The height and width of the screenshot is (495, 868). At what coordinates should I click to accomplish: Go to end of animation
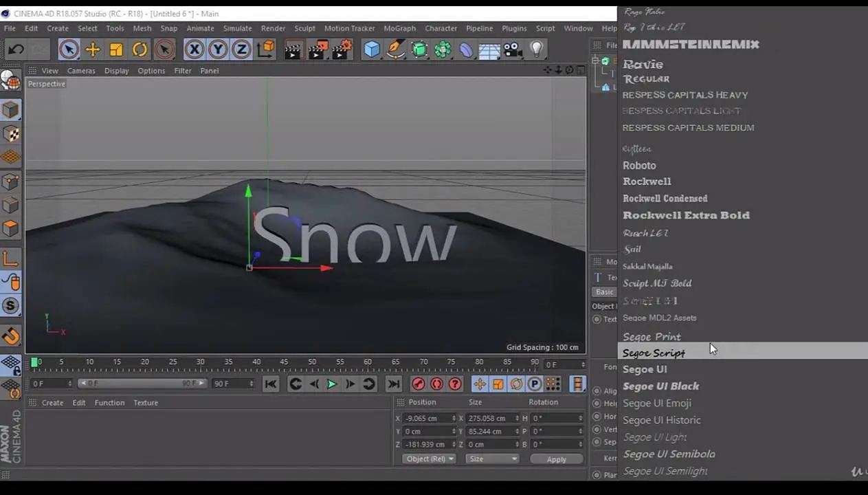[393, 384]
